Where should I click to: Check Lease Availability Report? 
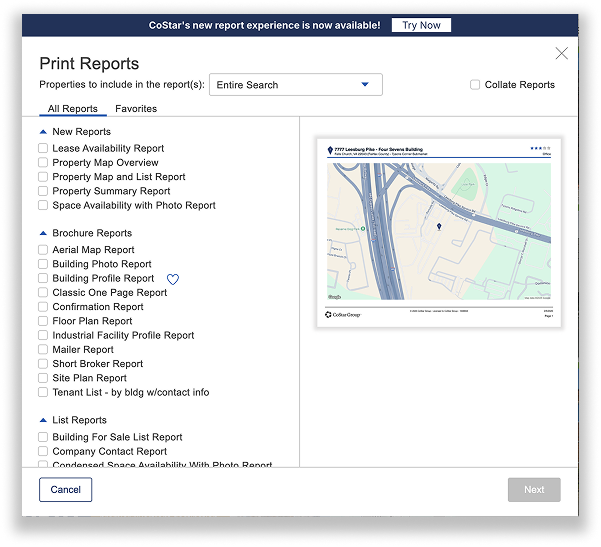(43, 148)
